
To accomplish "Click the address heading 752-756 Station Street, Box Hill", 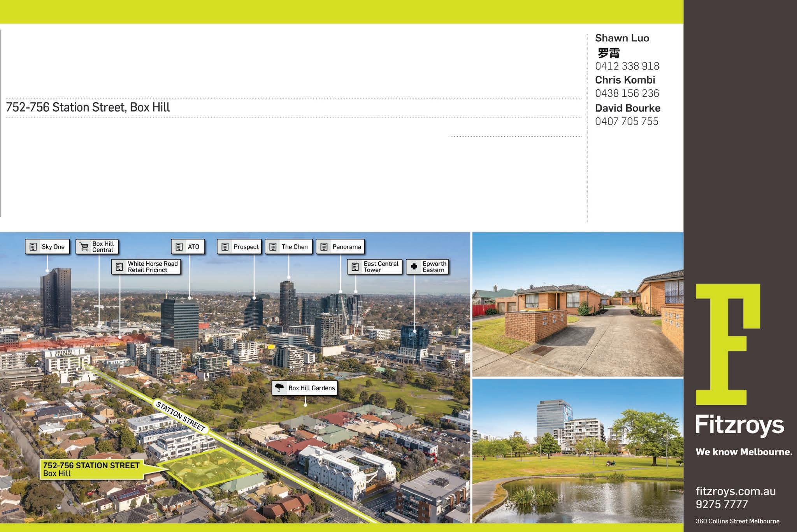I will [88, 107].
